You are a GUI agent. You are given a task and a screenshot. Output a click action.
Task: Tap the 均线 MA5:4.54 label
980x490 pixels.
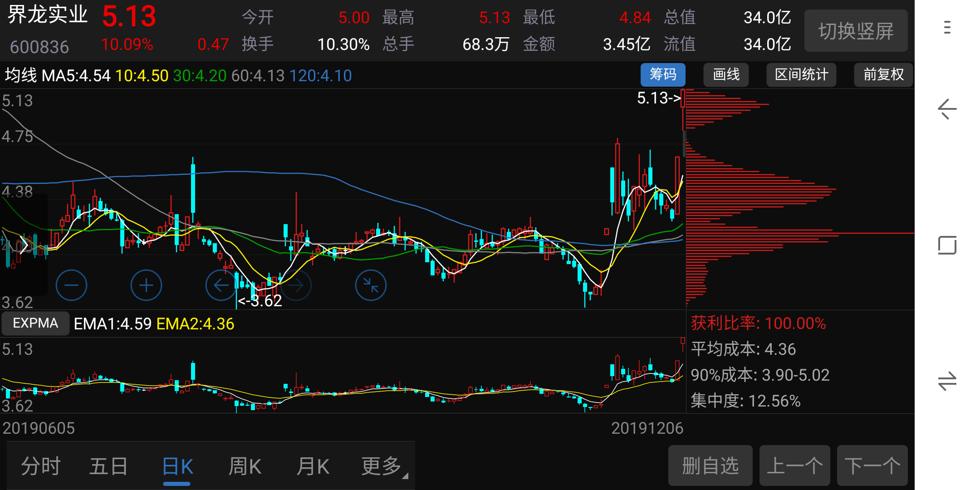58,75
